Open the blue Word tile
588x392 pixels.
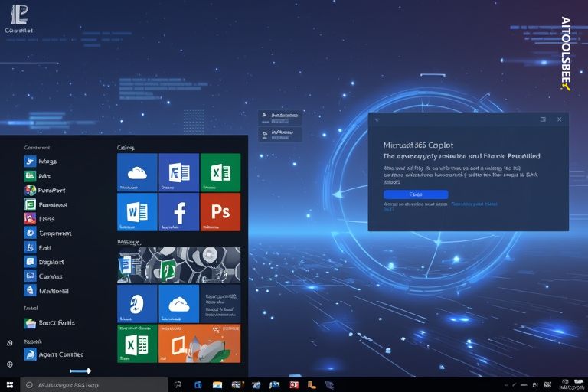tap(137, 212)
